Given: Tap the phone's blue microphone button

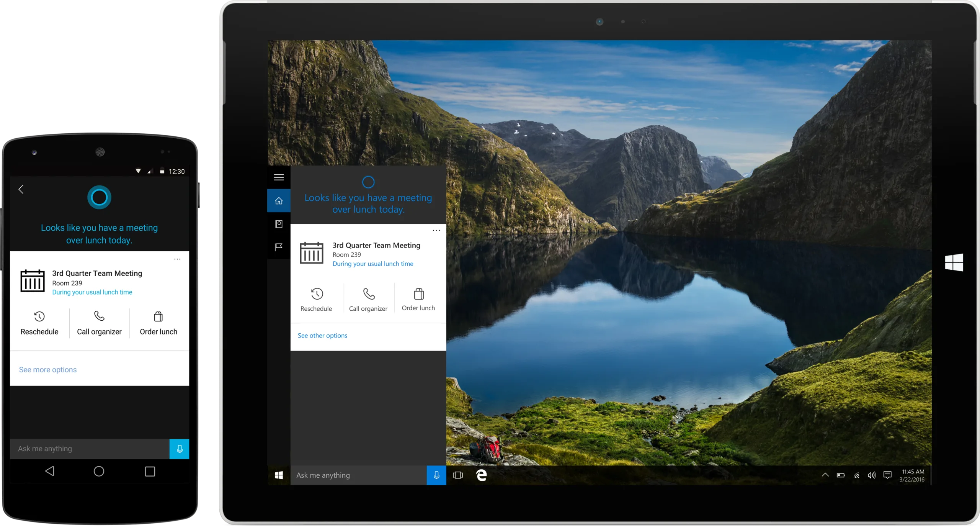Looking at the screenshot, I should click(x=179, y=449).
